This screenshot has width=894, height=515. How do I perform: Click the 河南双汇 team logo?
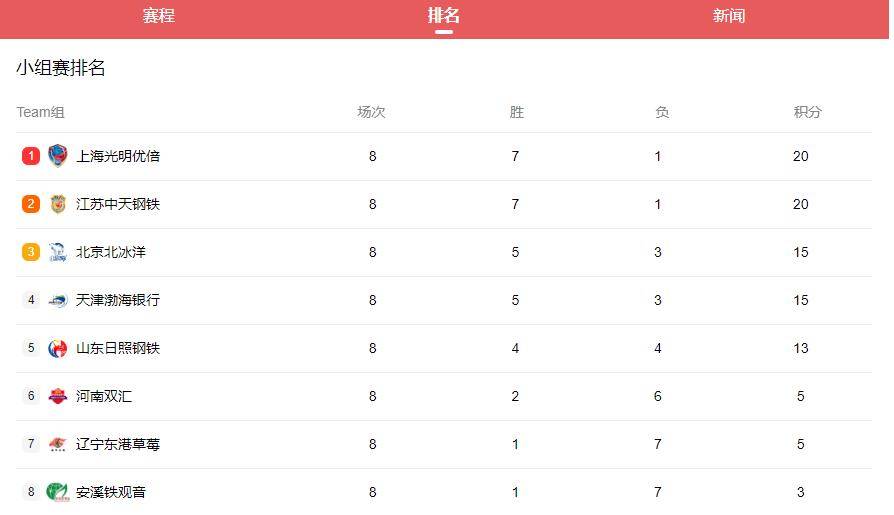coord(58,396)
